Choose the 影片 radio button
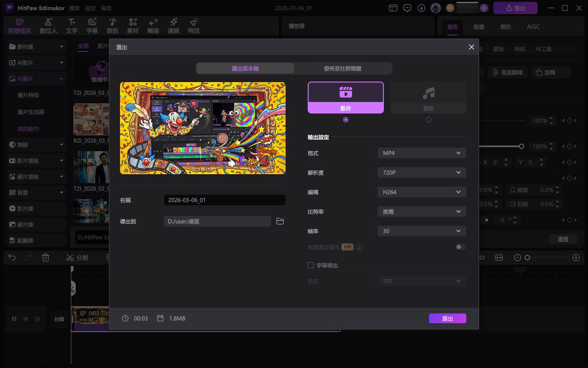588x368 pixels. [x=345, y=120]
